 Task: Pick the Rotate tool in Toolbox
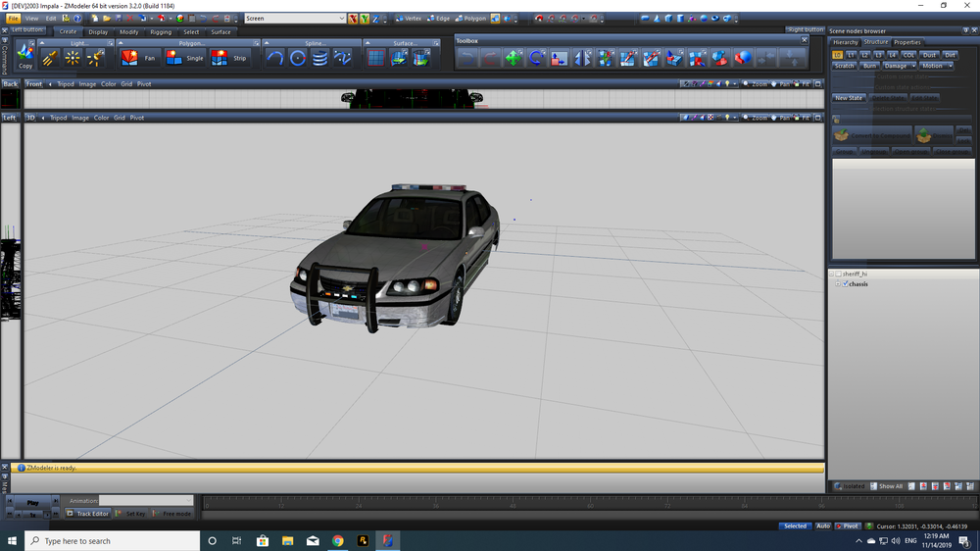(537, 59)
